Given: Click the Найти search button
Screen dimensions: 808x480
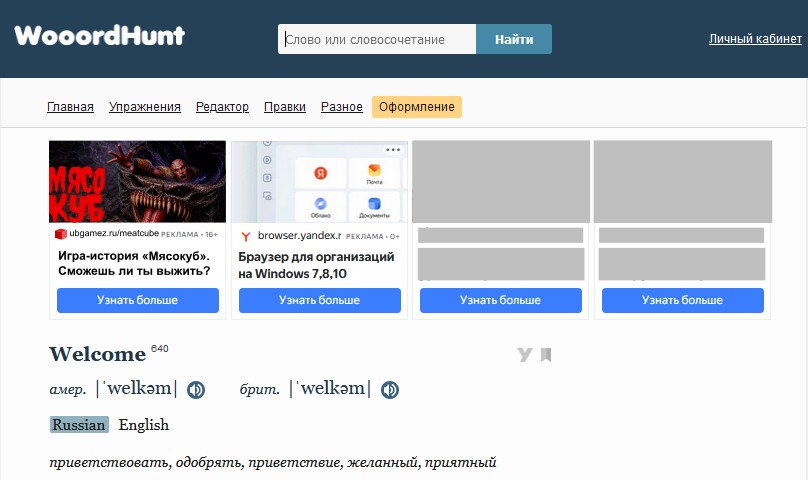Looking at the screenshot, I should point(514,39).
